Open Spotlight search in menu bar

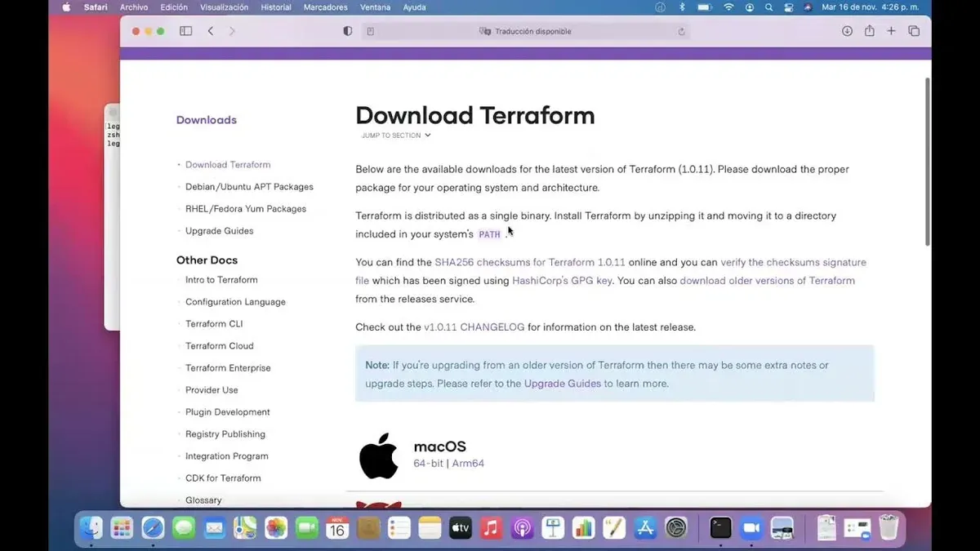(x=768, y=7)
